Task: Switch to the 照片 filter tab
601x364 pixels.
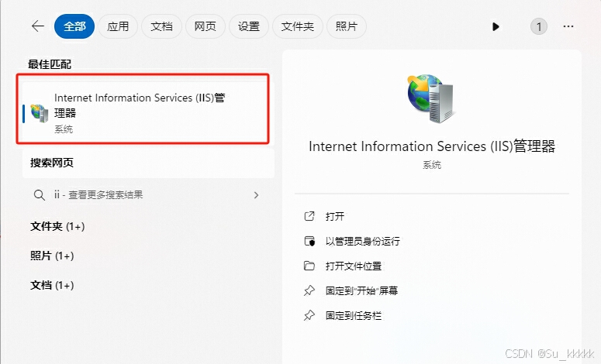Action: 347,26
